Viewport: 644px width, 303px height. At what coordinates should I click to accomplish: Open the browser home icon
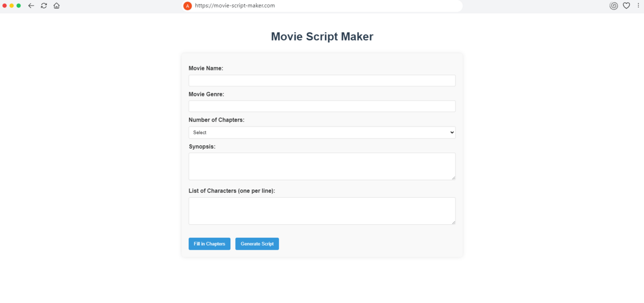(x=56, y=5)
